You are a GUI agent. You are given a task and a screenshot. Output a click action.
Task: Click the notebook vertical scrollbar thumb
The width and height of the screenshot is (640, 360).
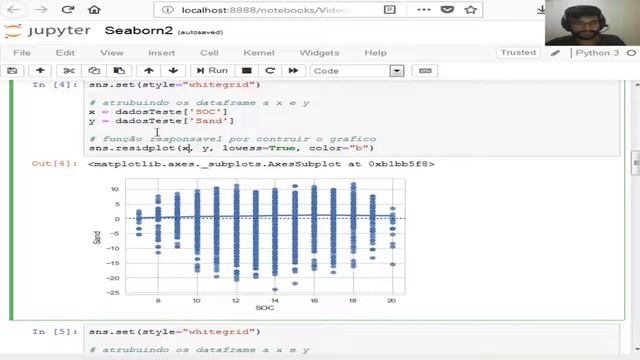[x=636, y=162]
